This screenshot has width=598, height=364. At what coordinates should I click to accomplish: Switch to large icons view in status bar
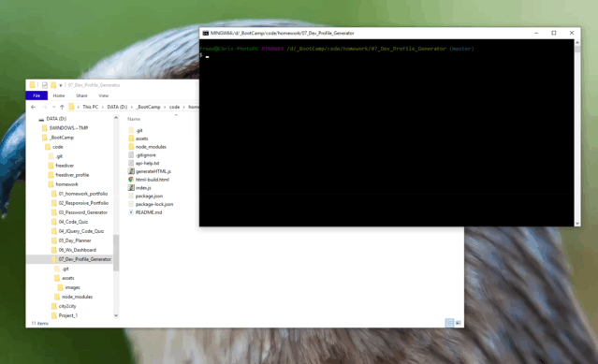(x=459, y=323)
